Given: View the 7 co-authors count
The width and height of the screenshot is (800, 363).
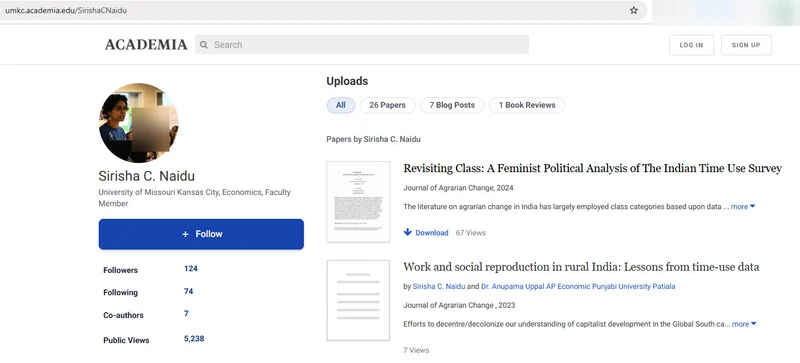Looking at the screenshot, I should click(186, 313).
